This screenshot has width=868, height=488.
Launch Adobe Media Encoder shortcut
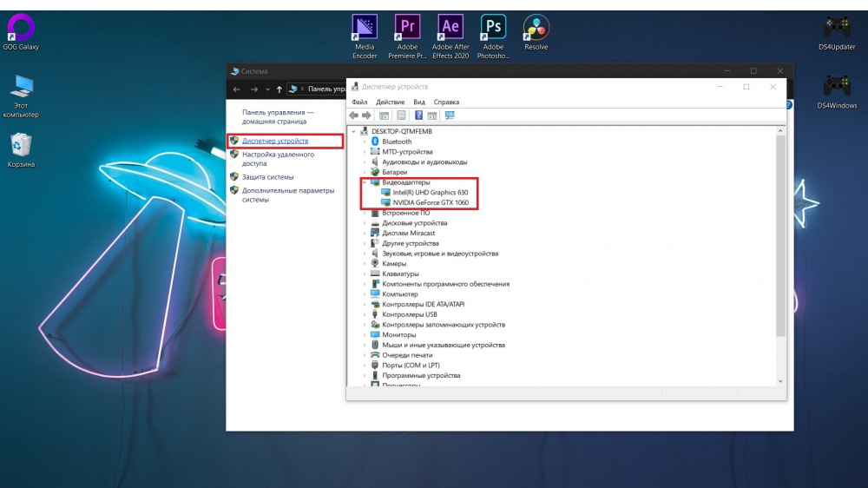tap(365, 36)
